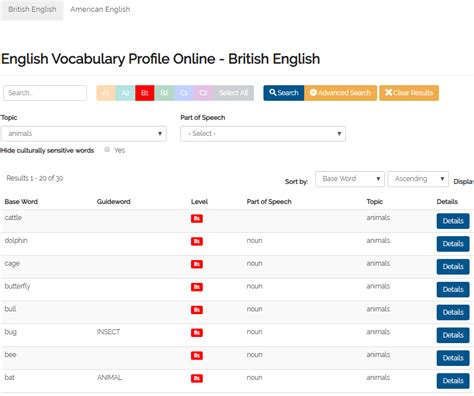
Task: Click the B1 badge in cattle row
Action: pyautogui.click(x=197, y=219)
